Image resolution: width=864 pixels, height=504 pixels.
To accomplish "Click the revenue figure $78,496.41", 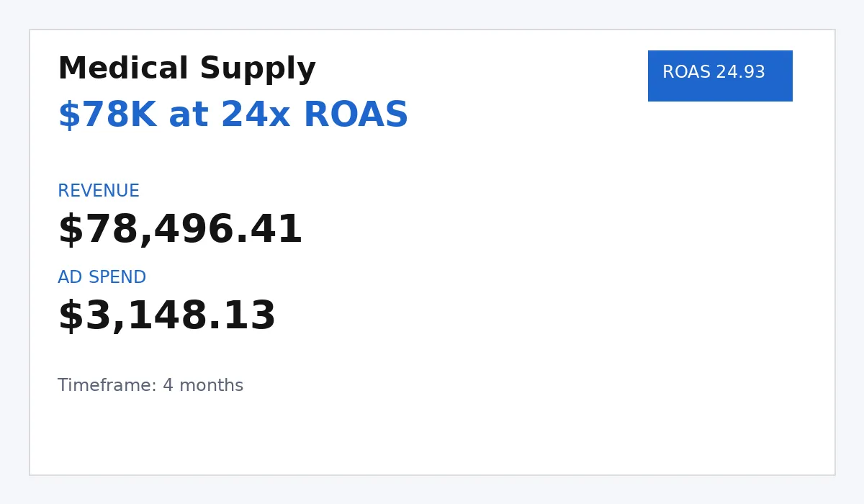I will 180,231.
